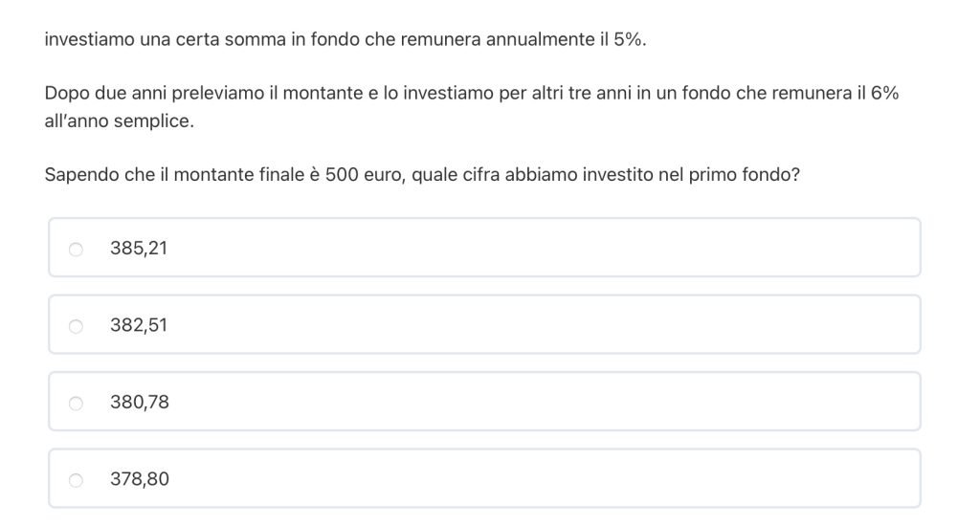Image resolution: width=980 pixels, height=526 pixels.
Task: Pick the 378,80 radio option
Action: pos(76,480)
